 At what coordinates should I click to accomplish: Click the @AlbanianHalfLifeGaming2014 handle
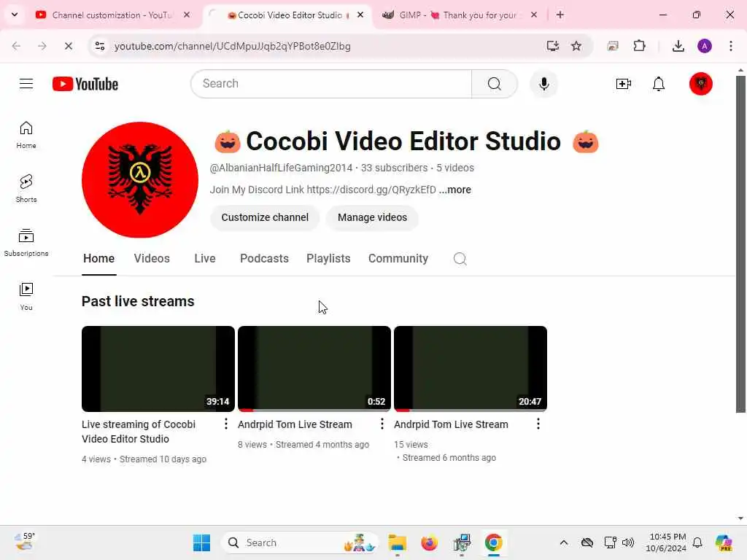click(x=281, y=168)
